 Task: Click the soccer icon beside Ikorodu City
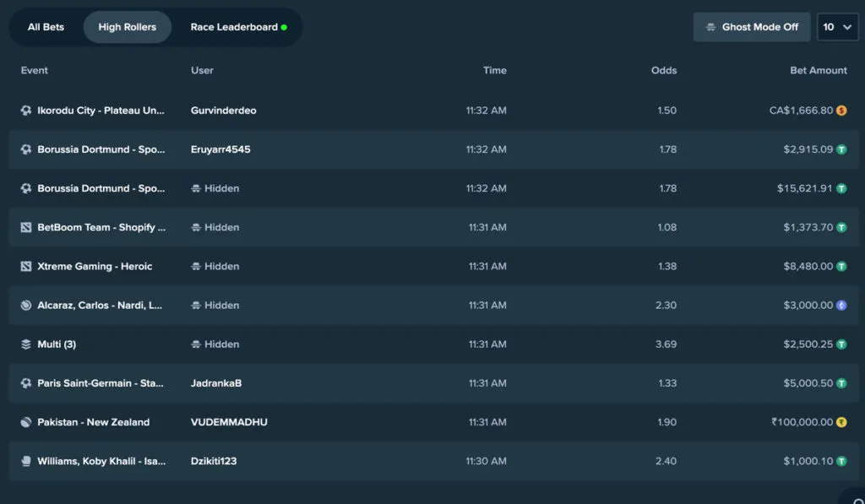point(26,111)
